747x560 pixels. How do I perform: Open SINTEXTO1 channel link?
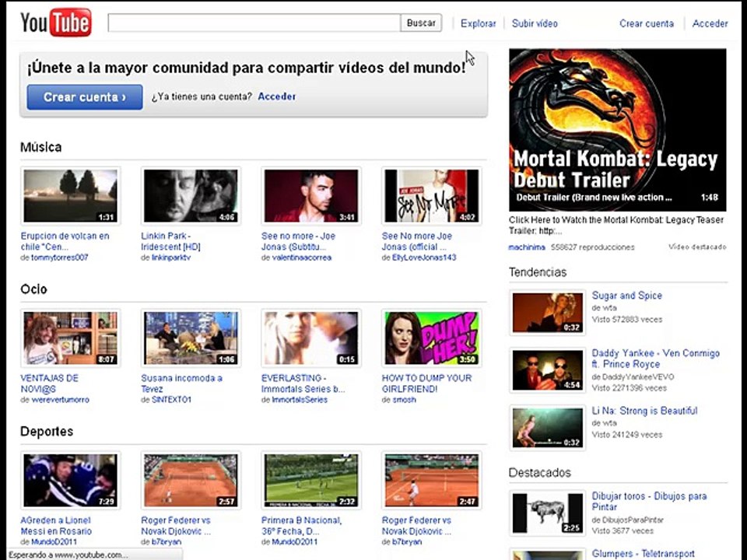(171, 400)
